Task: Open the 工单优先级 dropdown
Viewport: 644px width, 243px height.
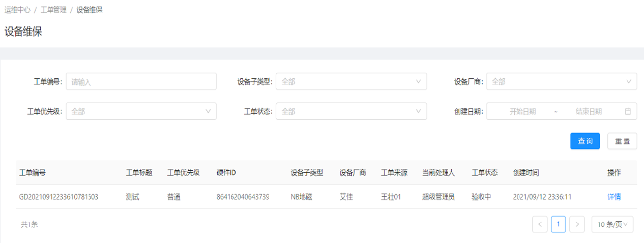Action: tap(141, 111)
